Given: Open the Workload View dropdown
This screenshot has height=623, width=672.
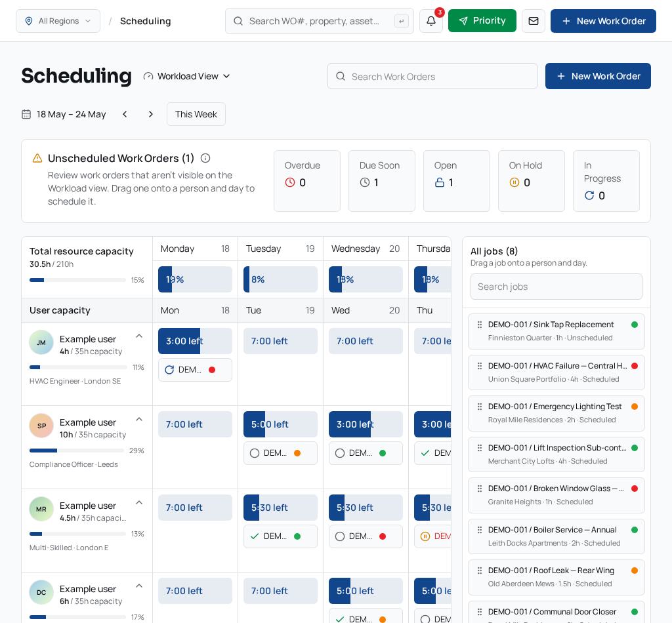Looking at the screenshot, I should coord(187,76).
